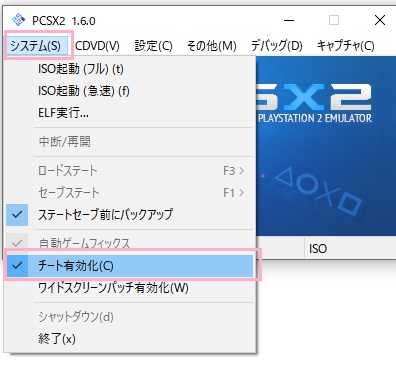Close the PCSX2 window
The width and height of the screenshot is (396, 366).
click(380, 20)
